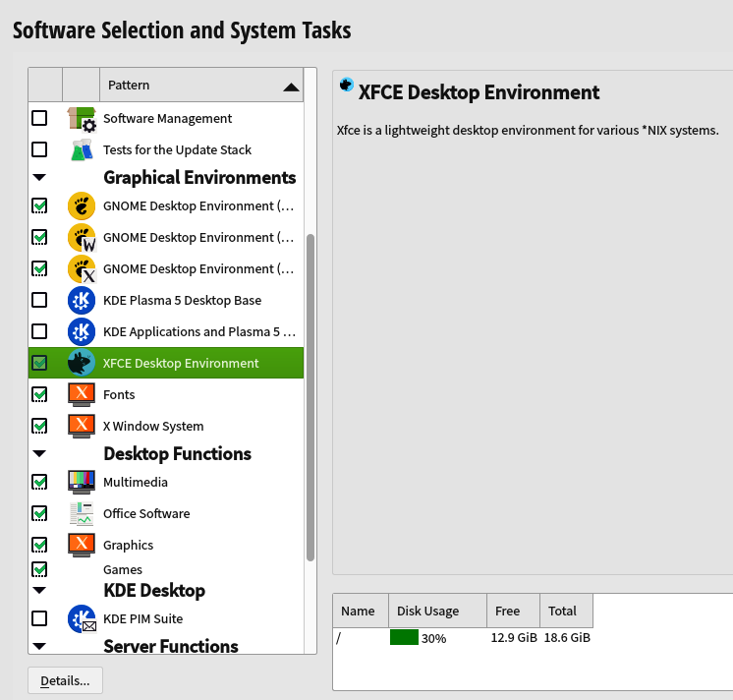Click the X Window System monitor icon
This screenshot has height=700, width=733.
[82, 426]
